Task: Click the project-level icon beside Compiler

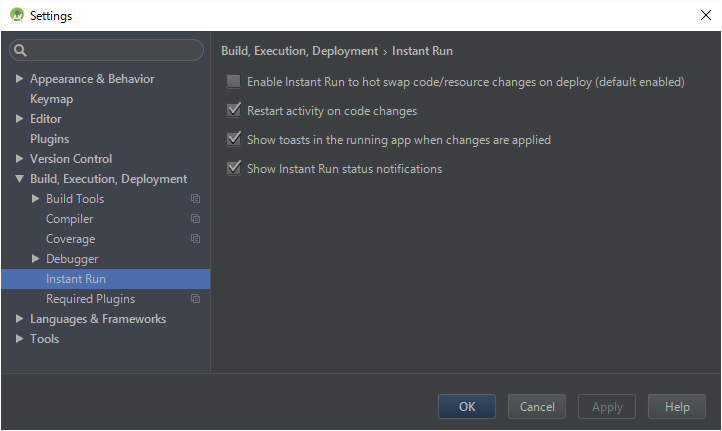Action: pos(196,219)
